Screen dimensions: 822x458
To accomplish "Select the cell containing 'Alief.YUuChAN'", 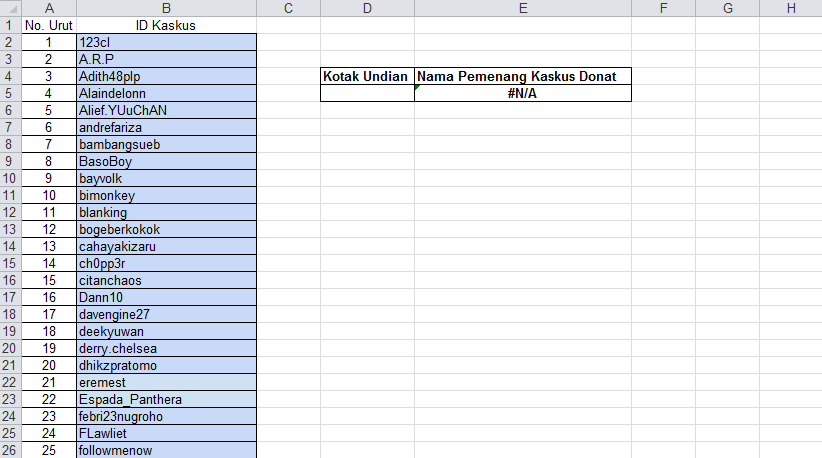I will tap(166, 111).
